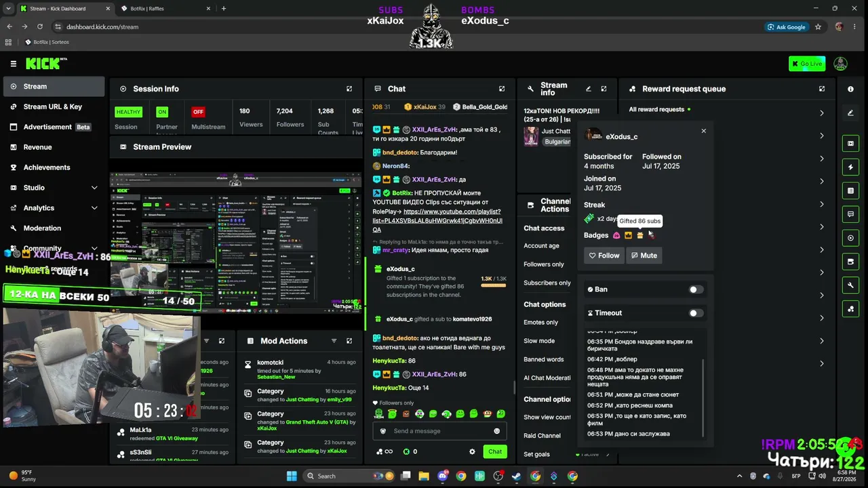
Task: Click the Banned words option
Action: (543, 359)
